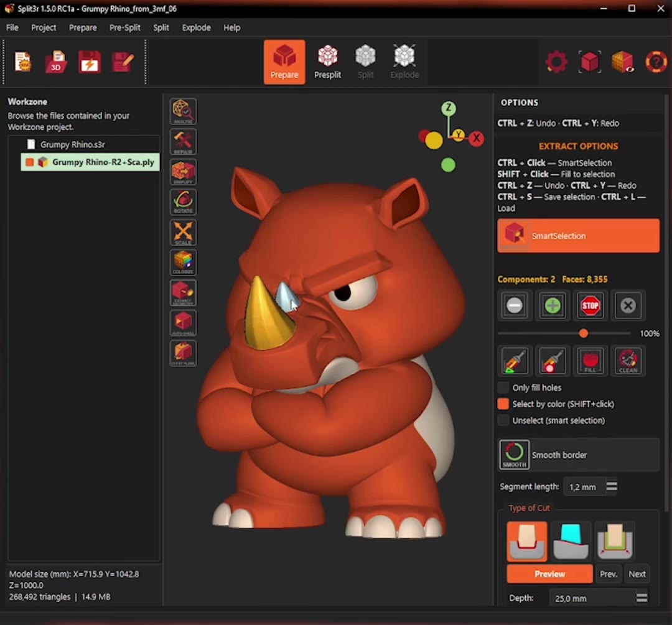Open help via question mark icon
The height and width of the screenshot is (625, 672).
656,62
